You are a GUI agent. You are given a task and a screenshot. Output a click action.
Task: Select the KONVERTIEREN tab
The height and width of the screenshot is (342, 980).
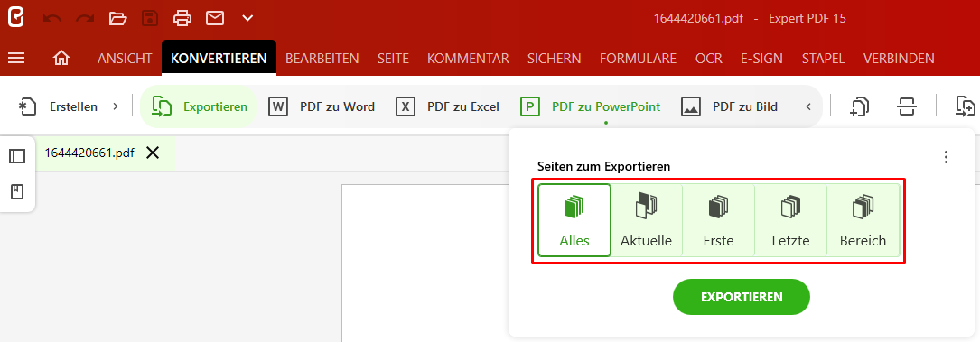219,58
